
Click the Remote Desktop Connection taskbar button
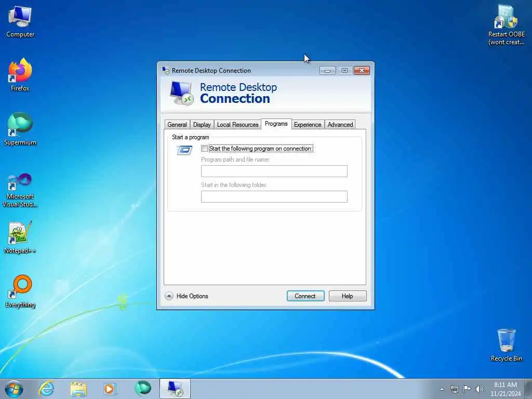coord(175,389)
